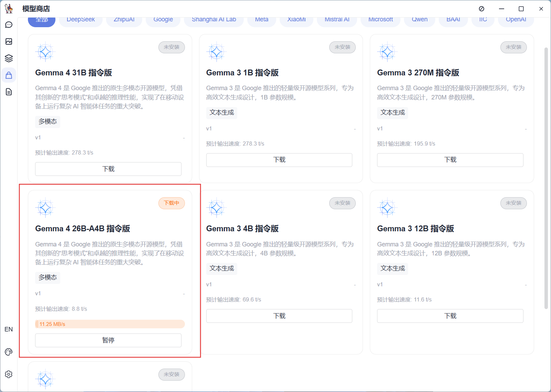
Task: Open the image page in sidebar
Action: [x=9, y=42]
